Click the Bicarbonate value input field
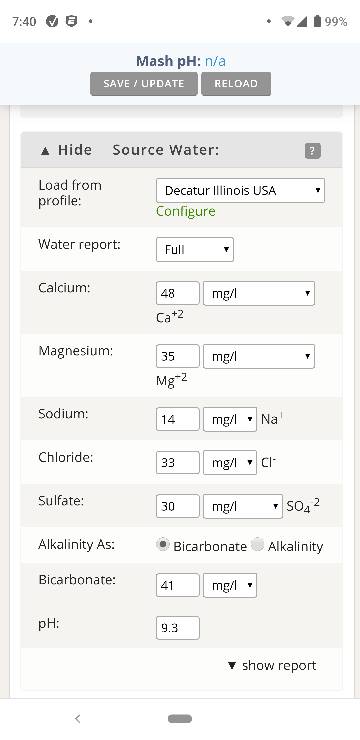The height and width of the screenshot is (740, 360). click(x=178, y=586)
